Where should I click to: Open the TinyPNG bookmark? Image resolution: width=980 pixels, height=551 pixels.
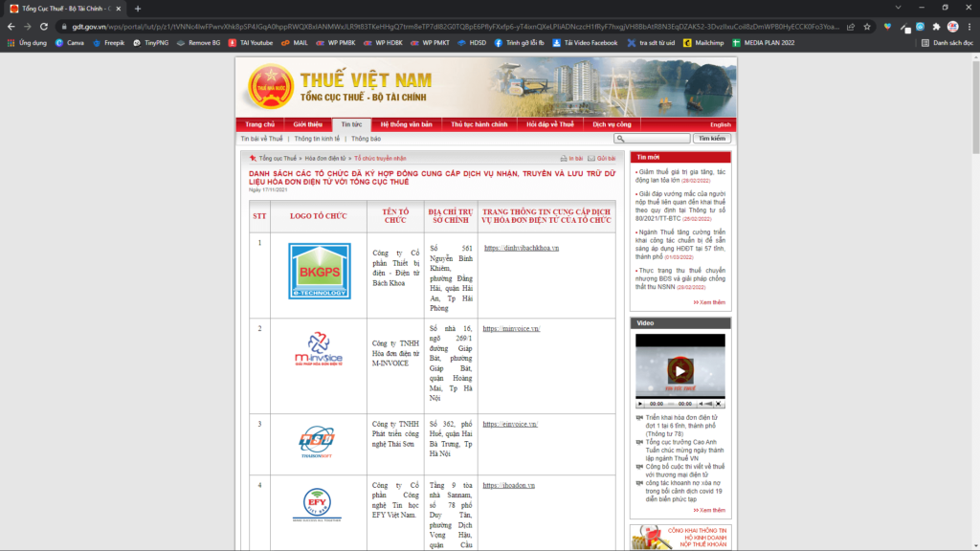[x=150, y=43]
